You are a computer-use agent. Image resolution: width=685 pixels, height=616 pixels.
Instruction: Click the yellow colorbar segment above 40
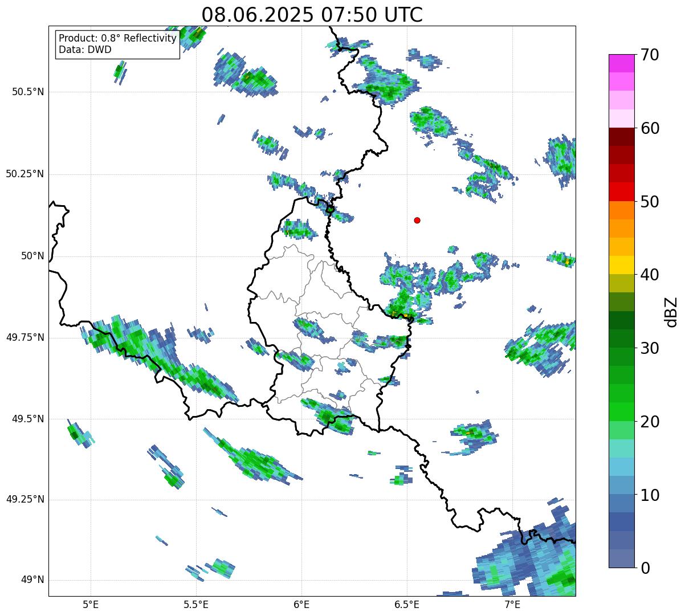coord(622,265)
